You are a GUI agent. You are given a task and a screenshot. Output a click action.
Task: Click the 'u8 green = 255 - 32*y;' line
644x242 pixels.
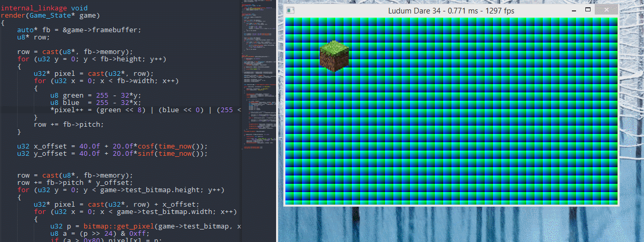[x=95, y=96]
